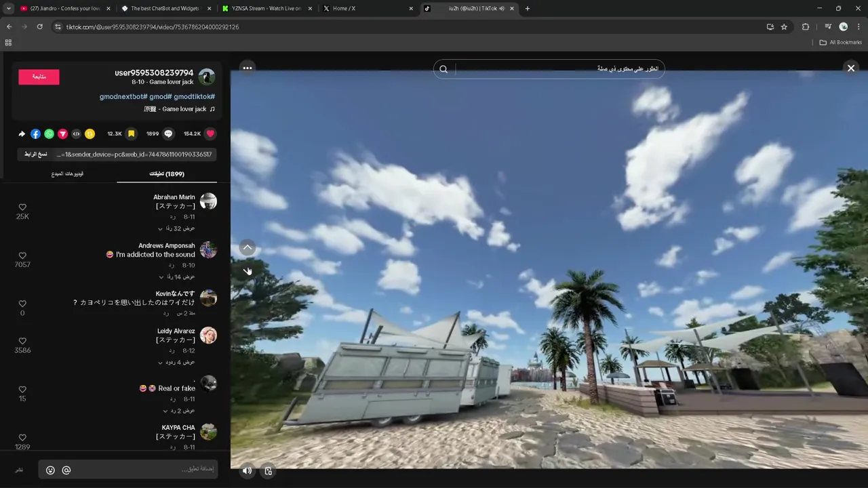Viewport: 868px width, 488px height.
Task: Open the three-dot menu above video
Action: (248, 68)
